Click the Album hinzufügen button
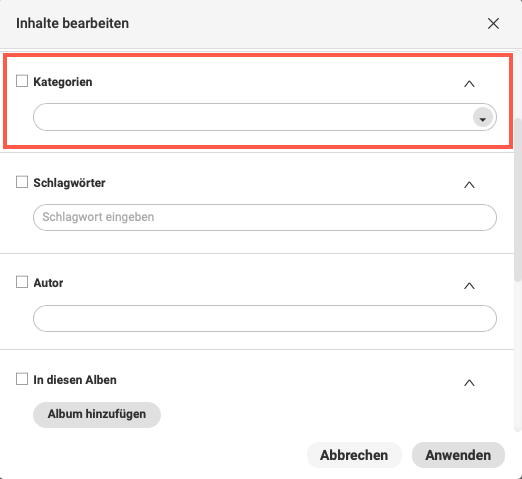522x479 pixels. 97,414
